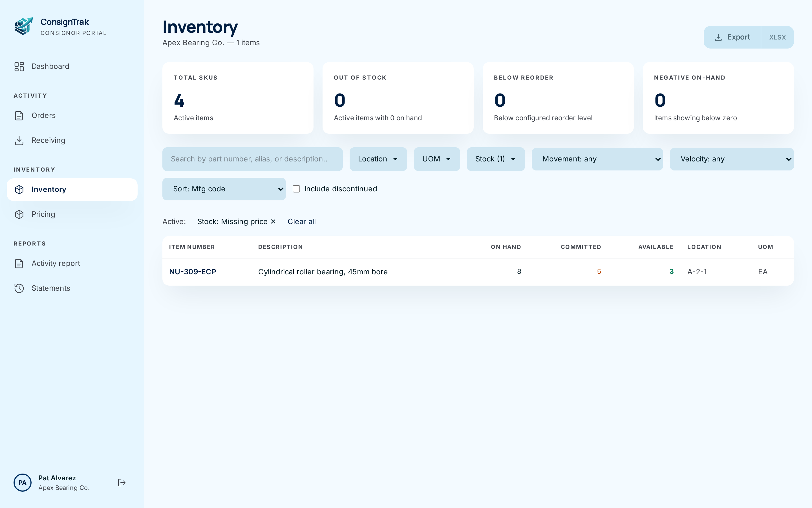Open the Receiving page

(x=72, y=141)
